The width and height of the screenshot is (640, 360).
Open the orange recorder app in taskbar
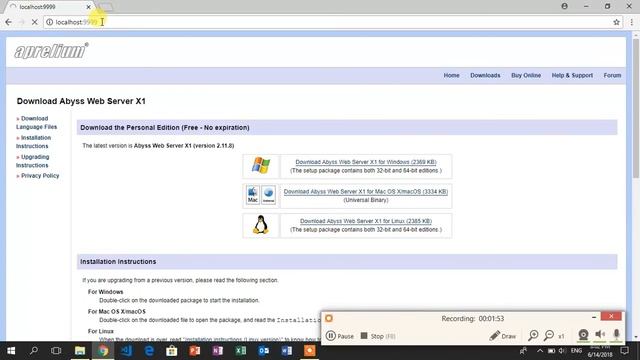(x=309, y=351)
